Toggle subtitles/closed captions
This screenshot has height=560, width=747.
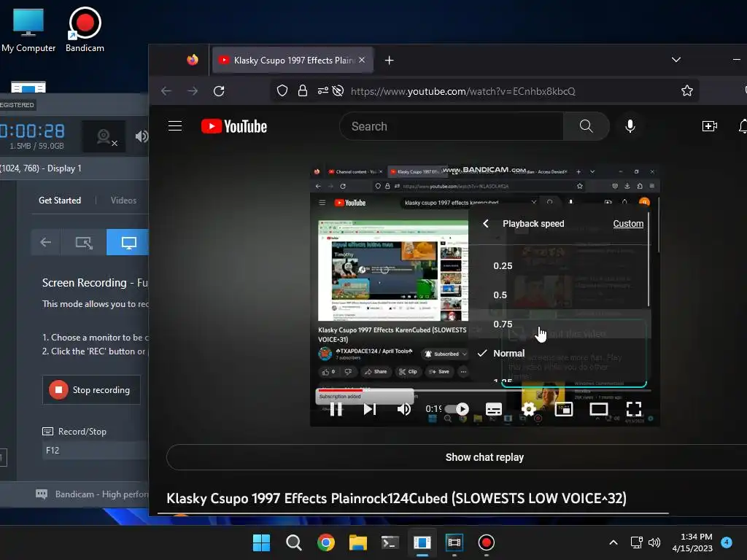(494, 409)
